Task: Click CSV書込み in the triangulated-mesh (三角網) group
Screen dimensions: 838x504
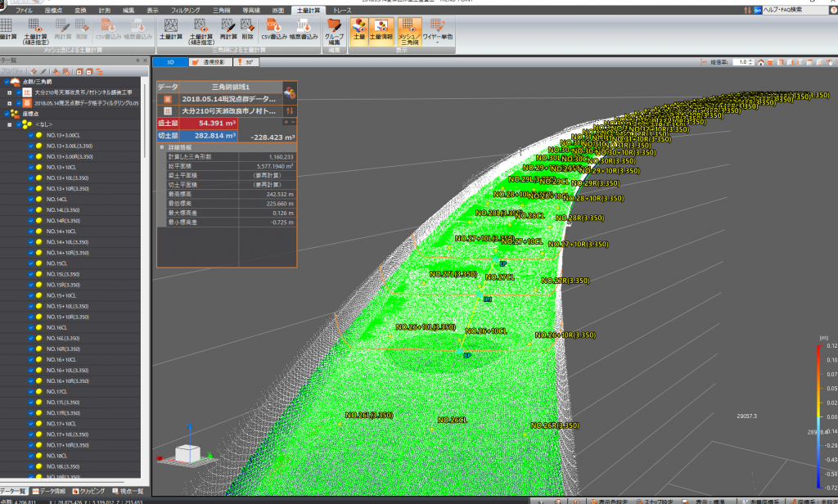Action: [273, 29]
